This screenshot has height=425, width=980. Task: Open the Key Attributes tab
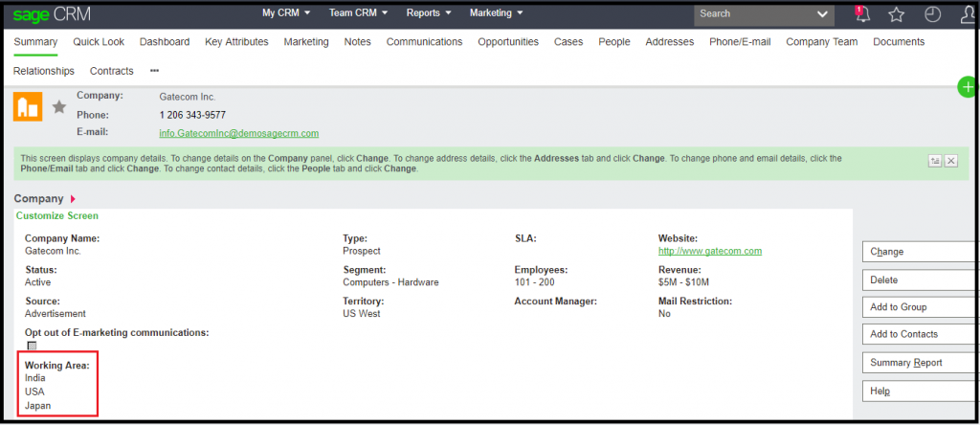pyautogui.click(x=236, y=42)
